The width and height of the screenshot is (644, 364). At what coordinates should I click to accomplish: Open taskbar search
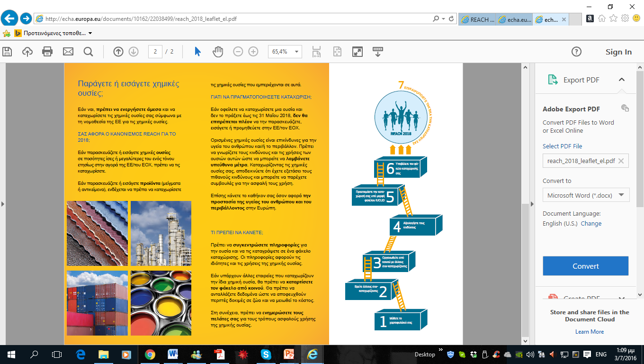pos(34,354)
